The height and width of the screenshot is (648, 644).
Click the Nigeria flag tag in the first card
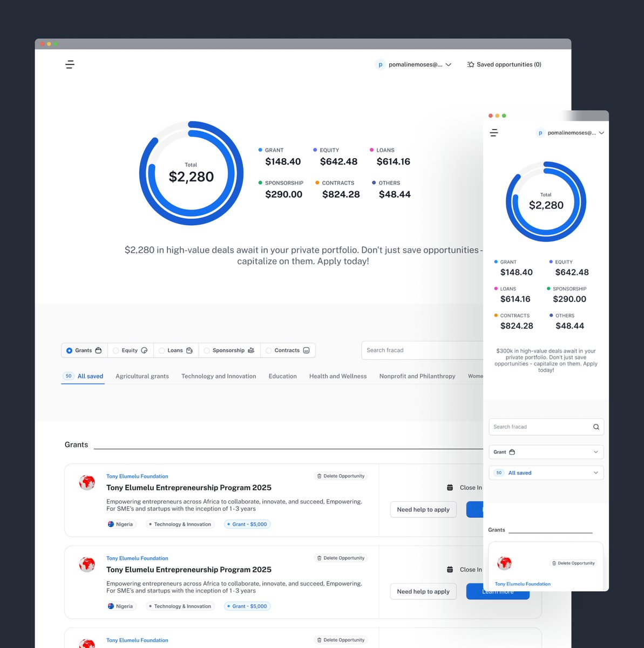(x=120, y=524)
